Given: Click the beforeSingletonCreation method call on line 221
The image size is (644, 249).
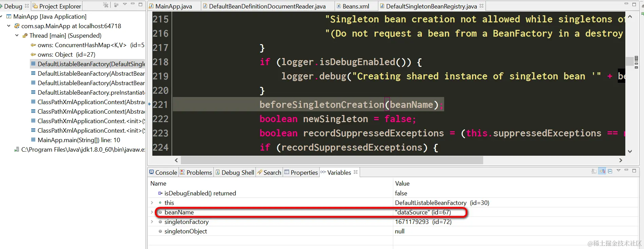Looking at the screenshot, I should [x=322, y=104].
